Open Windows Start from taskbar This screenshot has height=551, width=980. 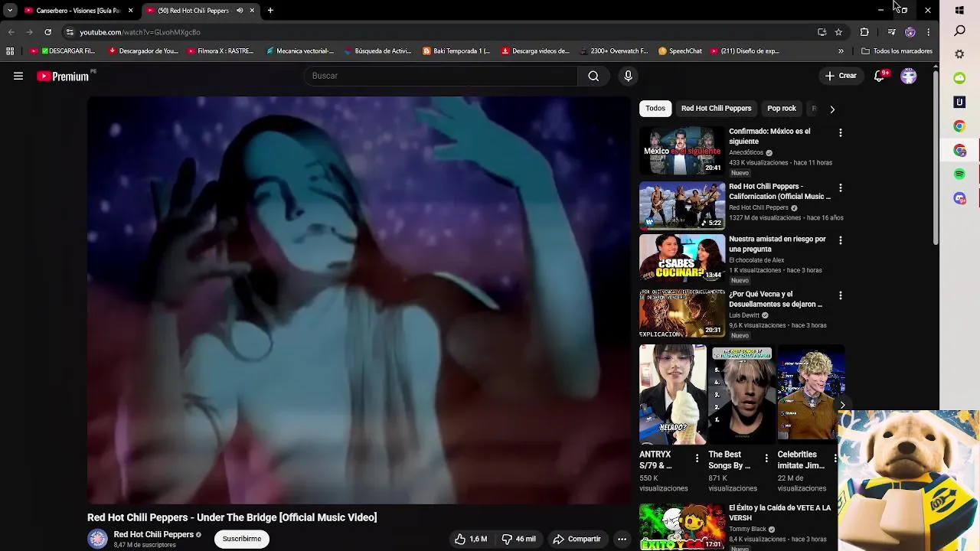point(959,10)
